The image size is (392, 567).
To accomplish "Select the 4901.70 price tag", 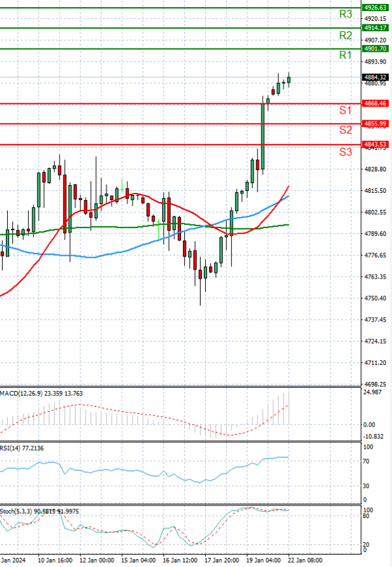I will click(375, 49).
